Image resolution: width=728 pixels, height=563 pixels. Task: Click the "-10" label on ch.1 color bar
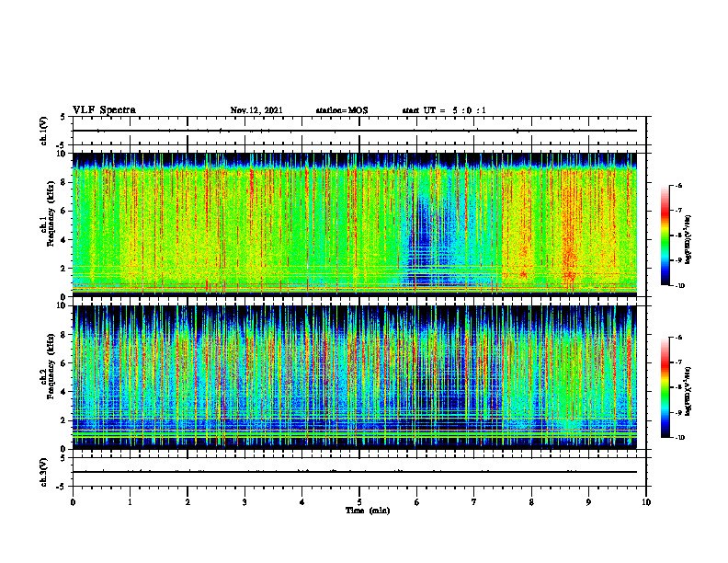pyautogui.click(x=679, y=286)
